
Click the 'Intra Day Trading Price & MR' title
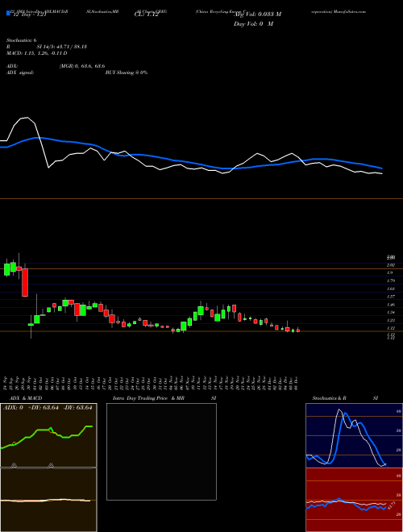[x=149, y=398]
